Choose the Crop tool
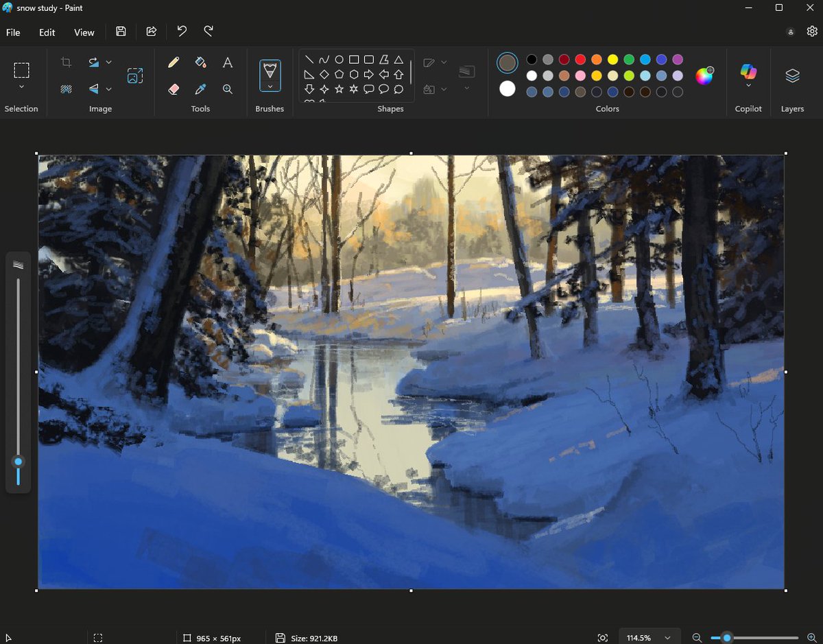 click(x=66, y=62)
